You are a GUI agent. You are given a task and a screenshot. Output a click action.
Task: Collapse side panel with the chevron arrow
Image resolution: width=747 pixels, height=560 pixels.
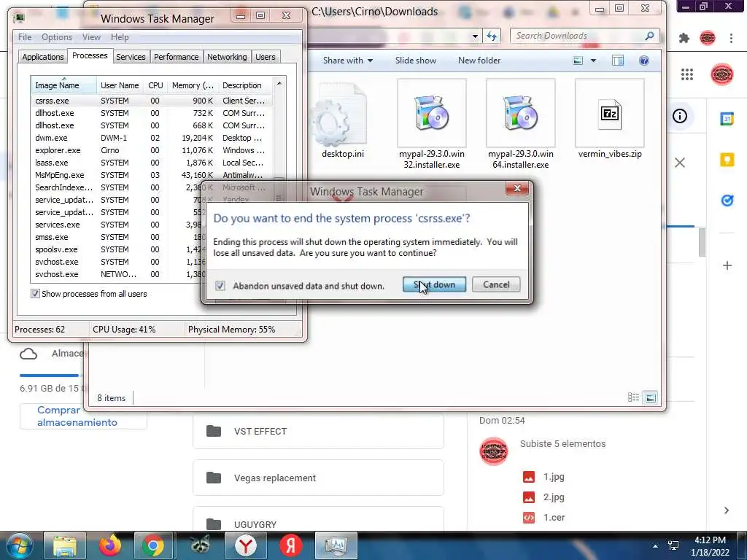click(x=727, y=510)
